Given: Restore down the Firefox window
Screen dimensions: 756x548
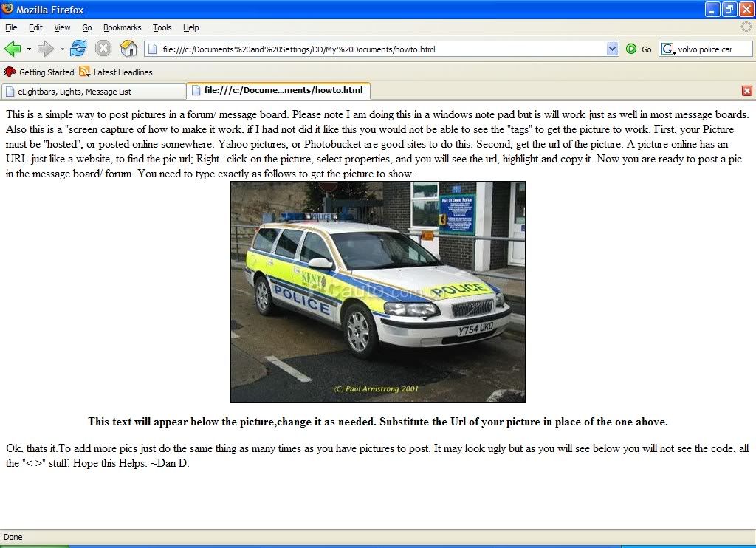Looking at the screenshot, I should [729, 9].
